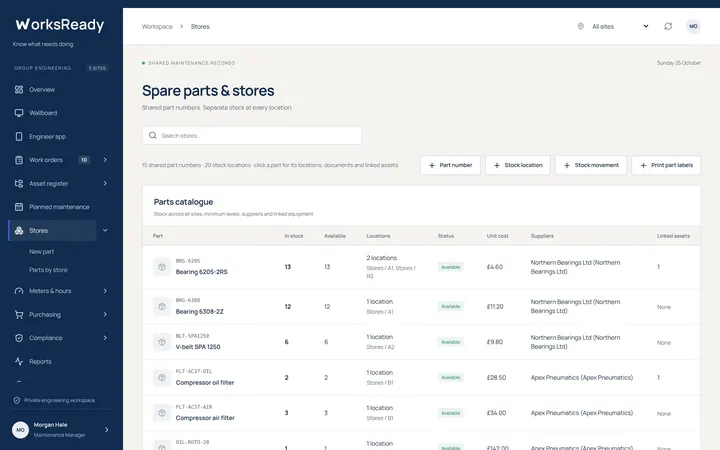Click the Workspace breadcrumb link
Screen dimensions: 720x450
(x=157, y=27)
